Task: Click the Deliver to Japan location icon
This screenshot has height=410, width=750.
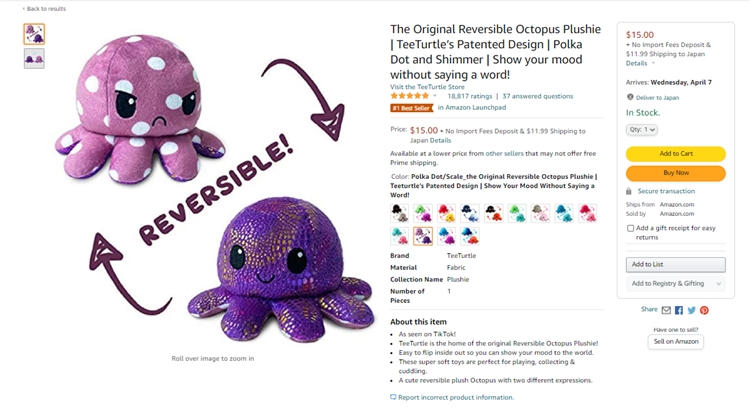Action: click(x=630, y=97)
